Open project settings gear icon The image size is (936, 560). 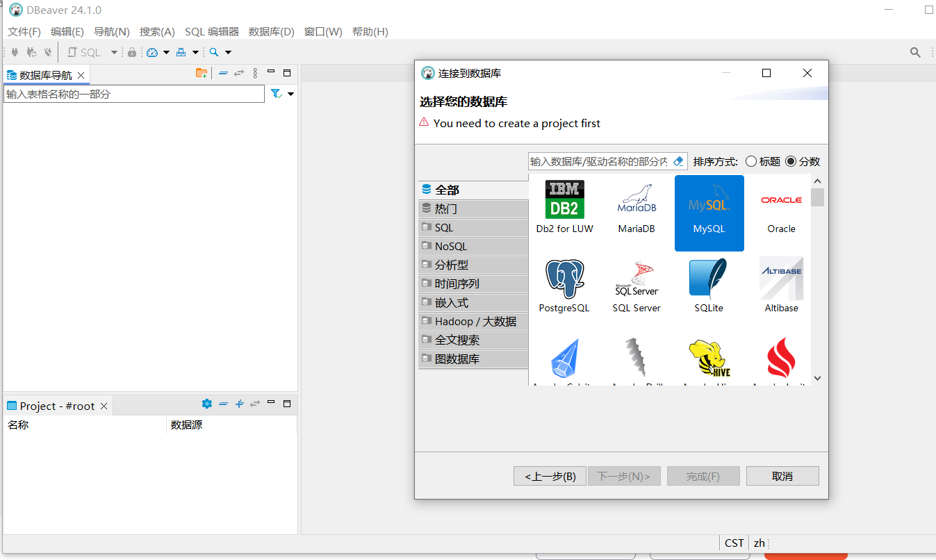[x=206, y=404]
